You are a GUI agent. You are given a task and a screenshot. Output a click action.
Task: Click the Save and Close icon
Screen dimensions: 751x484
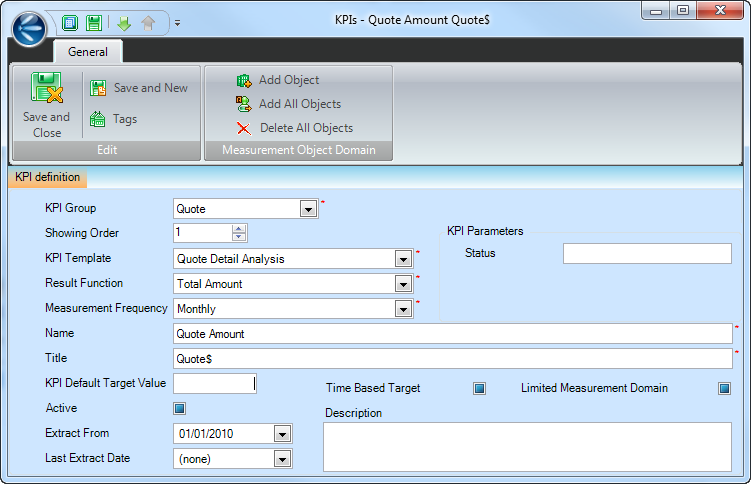coord(46,92)
